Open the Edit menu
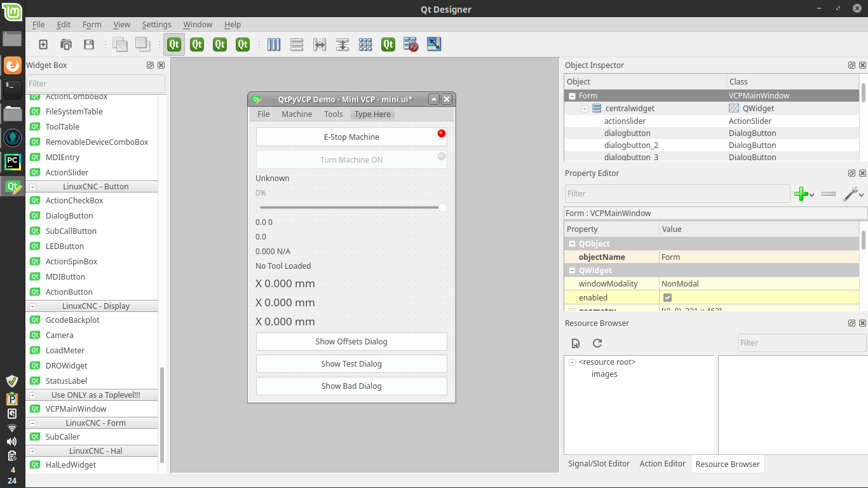Screen dimensions: 868x488 coord(64,24)
